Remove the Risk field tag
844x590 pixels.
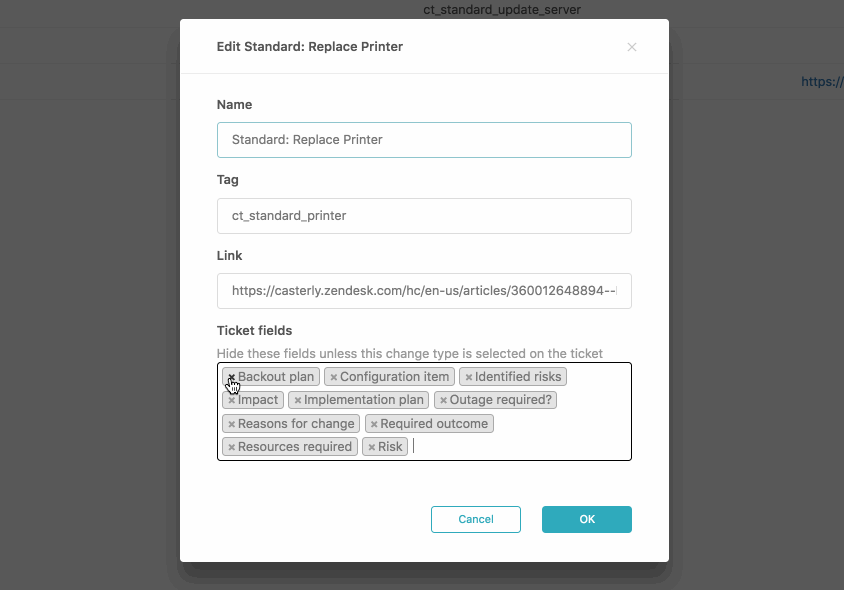371,447
